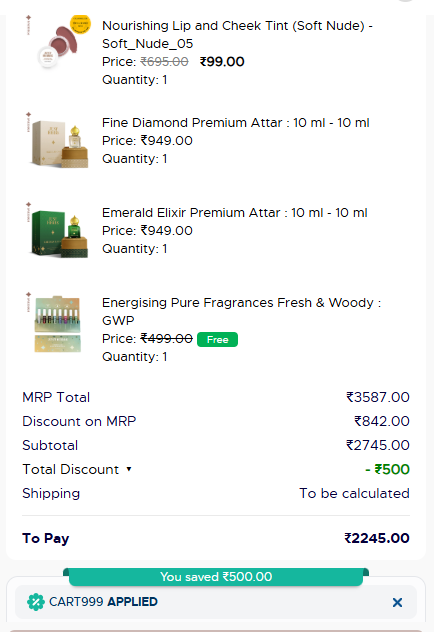Image resolution: width=434 pixels, height=632 pixels.
Task: Click the green -₹500 discount amount
Action: (x=387, y=469)
